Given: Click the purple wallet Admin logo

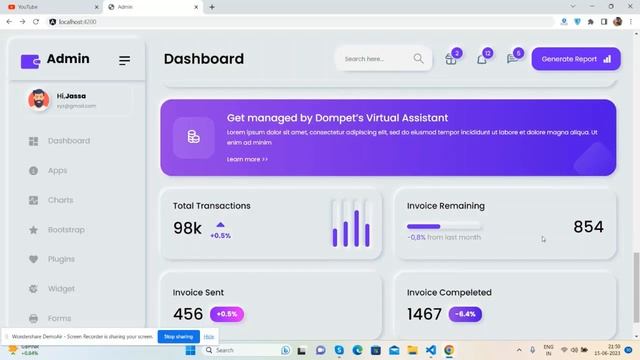Looking at the screenshot, I should click(30, 62).
